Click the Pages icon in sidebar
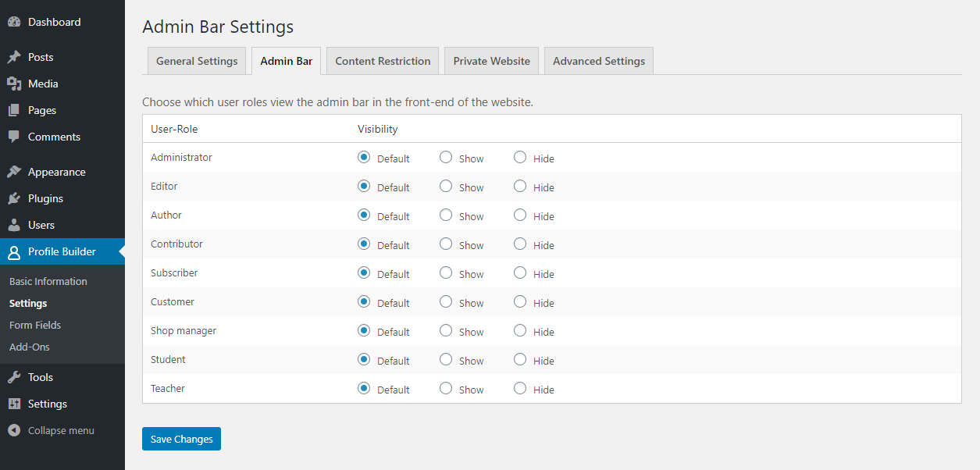The width and height of the screenshot is (980, 470). pos(14,110)
